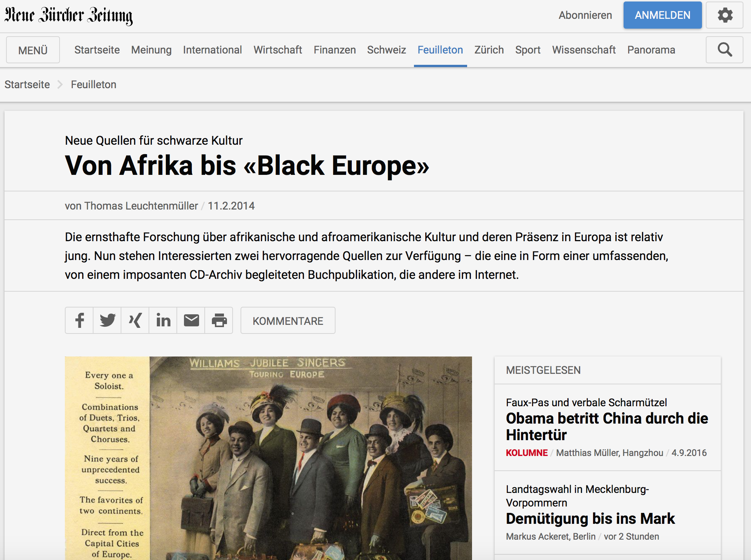Click 'Neue Quellen für schwarze Kultur' kicker
This screenshot has height=560, width=751.
pyautogui.click(x=153, y=141)
